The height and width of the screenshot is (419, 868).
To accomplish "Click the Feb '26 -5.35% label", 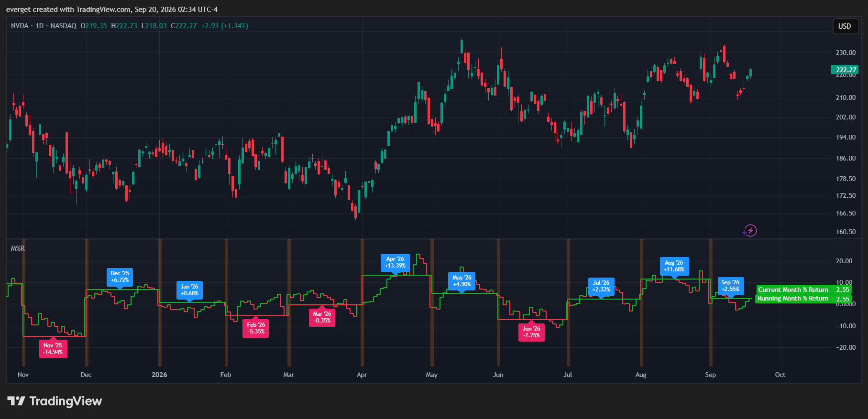I will click(x=256, y=328).
